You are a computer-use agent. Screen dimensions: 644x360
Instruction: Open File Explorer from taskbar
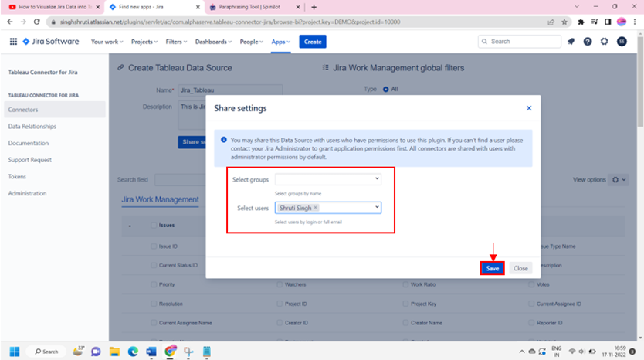coord(114,352)
